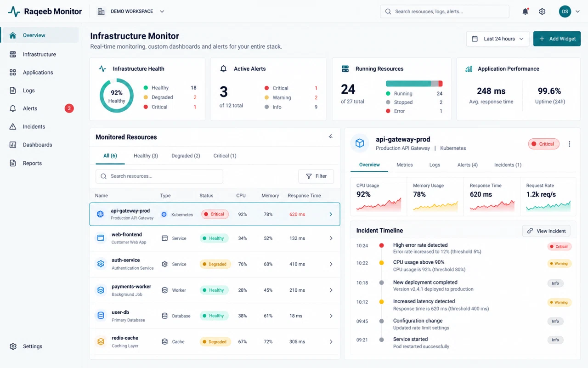Expand the auth-service row chevron
Image resolution: width=588 pixels, height=368 pixels.
331,264
